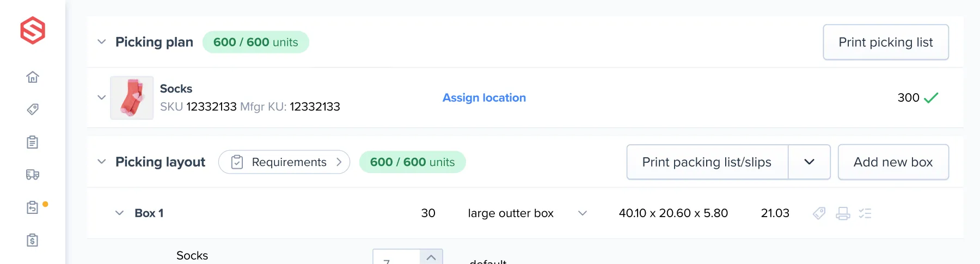Collapse the Socks product row
The width and height of the screenshot is (980, 264).
point(102,97)
